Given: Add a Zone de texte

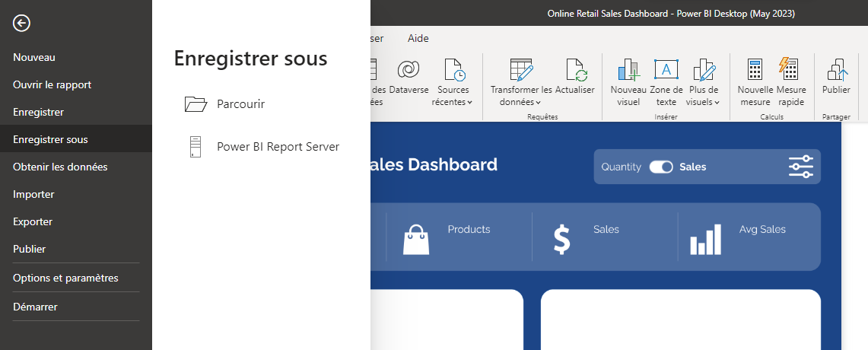Looking at the screenshot, I should [666, 82].
